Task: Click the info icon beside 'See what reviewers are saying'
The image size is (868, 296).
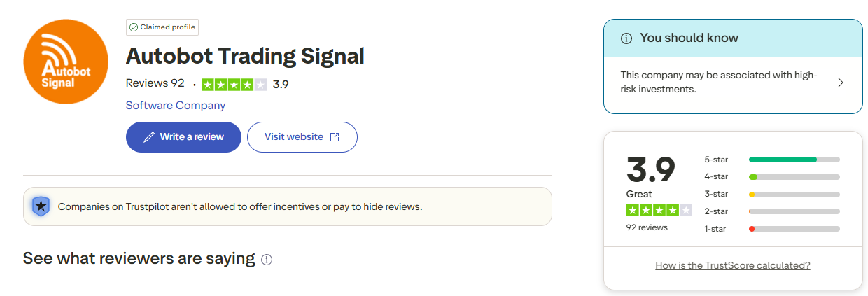Action: point(267,260)
